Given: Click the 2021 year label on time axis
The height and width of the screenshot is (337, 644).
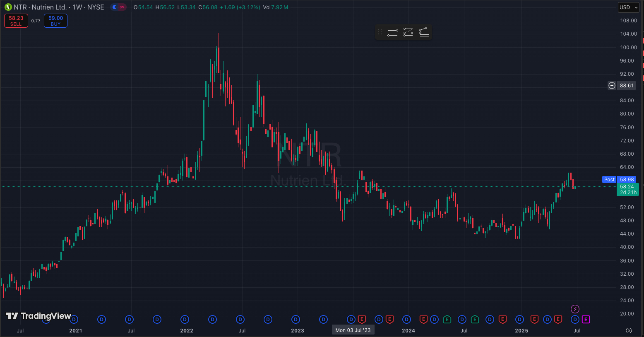Looking at the screenshot, I should coord(76,330).
